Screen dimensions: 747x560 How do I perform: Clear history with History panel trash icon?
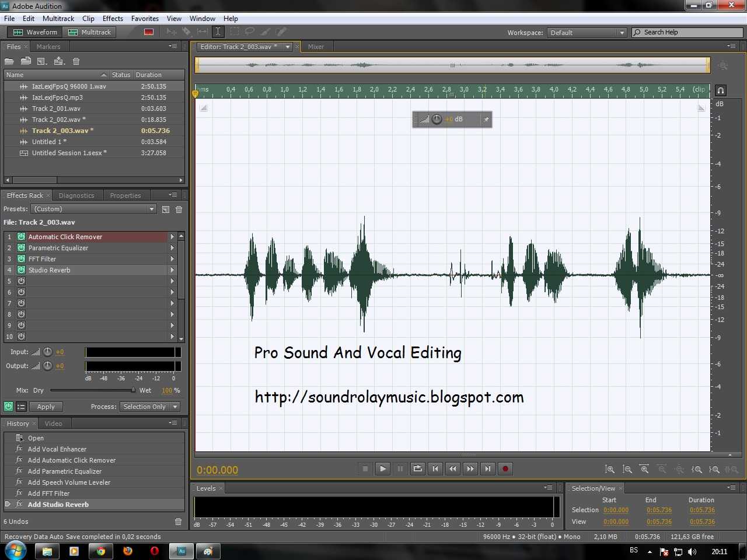click(179, 521)
